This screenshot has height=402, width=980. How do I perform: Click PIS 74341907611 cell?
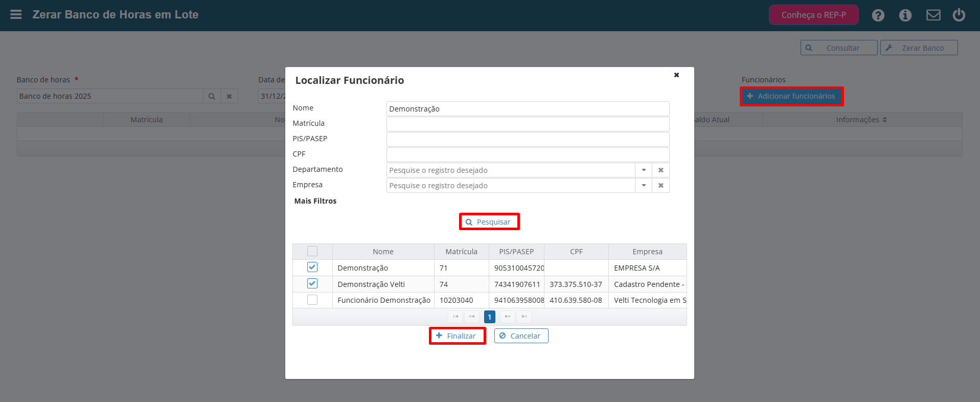516,284
